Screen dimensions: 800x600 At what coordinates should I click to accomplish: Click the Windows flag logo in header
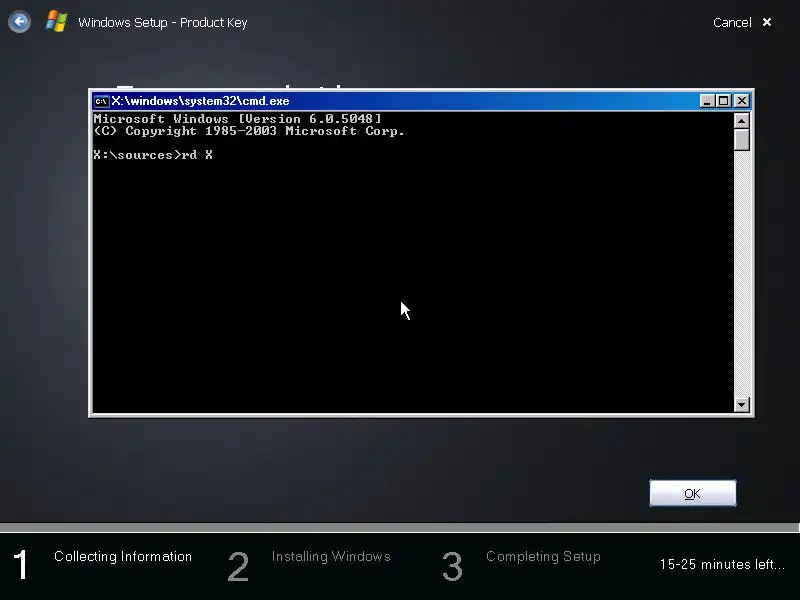(x=56, y=22)
